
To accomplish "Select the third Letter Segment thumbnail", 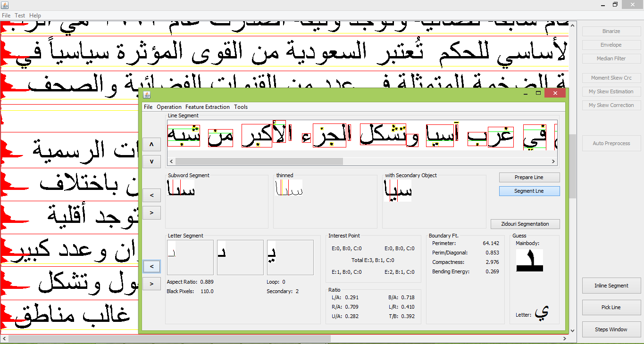I will [x=290, y=257].
